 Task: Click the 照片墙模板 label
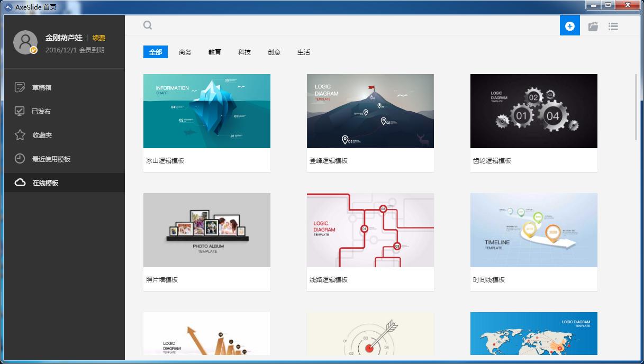(162, 280)
